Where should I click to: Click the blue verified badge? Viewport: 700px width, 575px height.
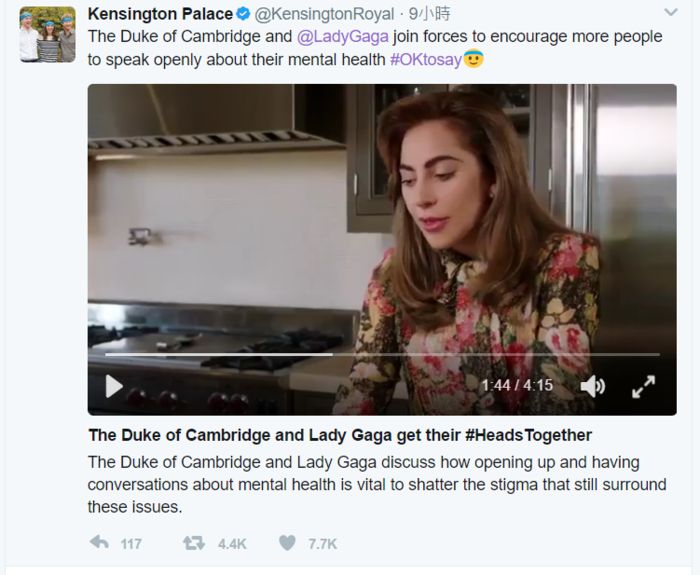242,14
